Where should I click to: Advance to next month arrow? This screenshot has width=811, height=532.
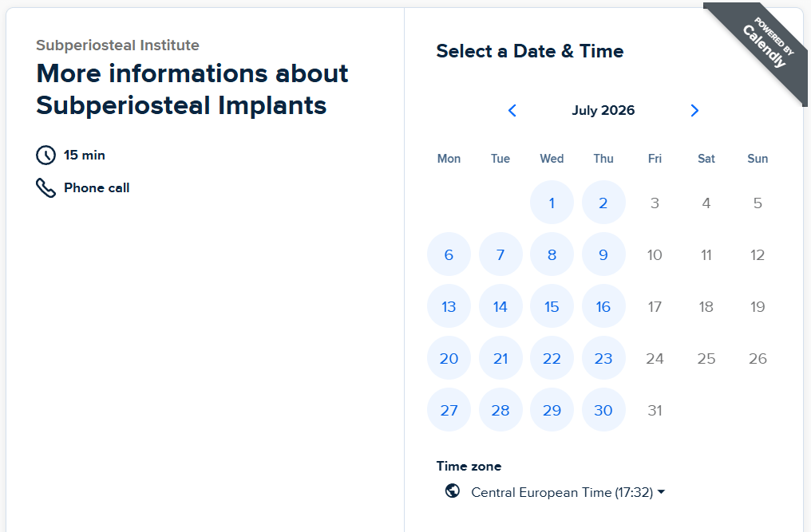[694, 111]
